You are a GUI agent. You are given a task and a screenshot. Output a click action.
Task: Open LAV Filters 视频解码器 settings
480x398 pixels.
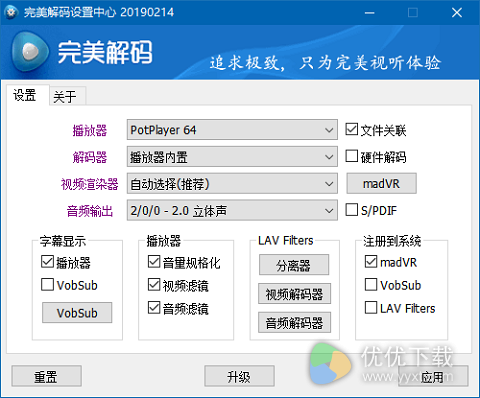tap(294, 294)
